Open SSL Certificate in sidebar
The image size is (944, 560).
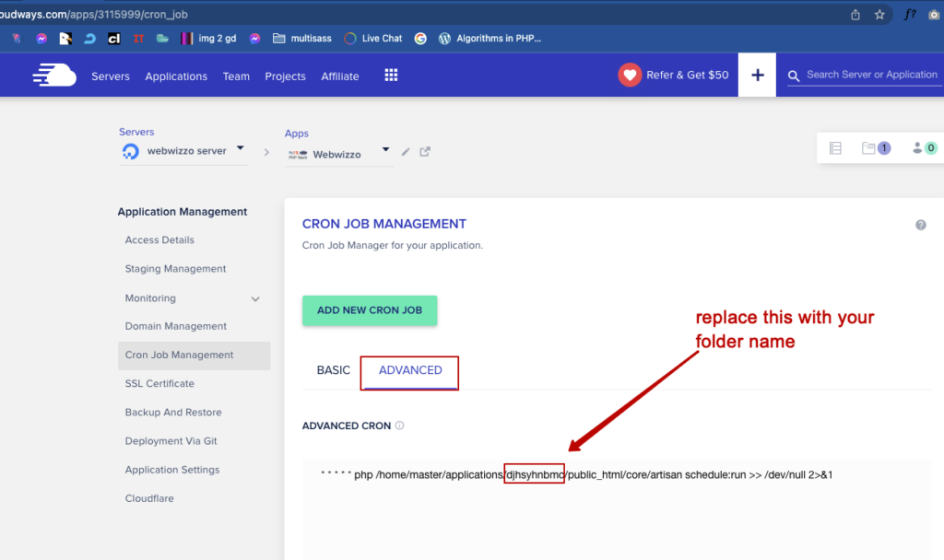[x=159, y=384]
